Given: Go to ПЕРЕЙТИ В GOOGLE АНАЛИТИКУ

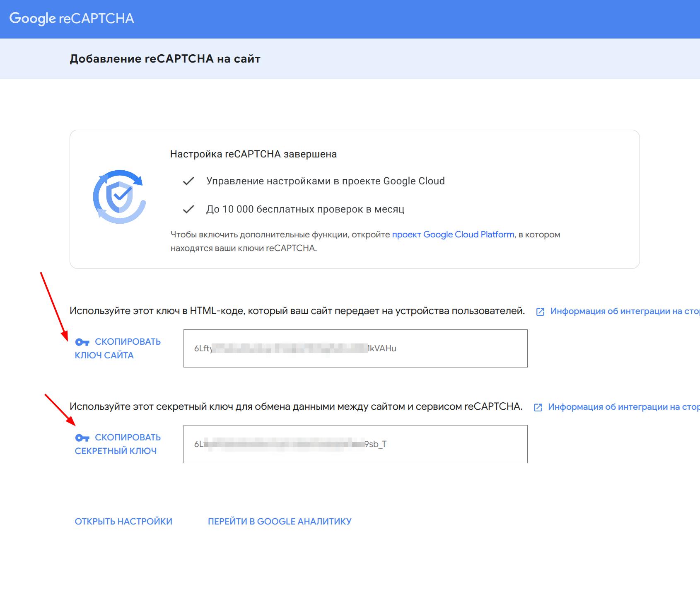Looking at the screenshot, I should [280, 522].
